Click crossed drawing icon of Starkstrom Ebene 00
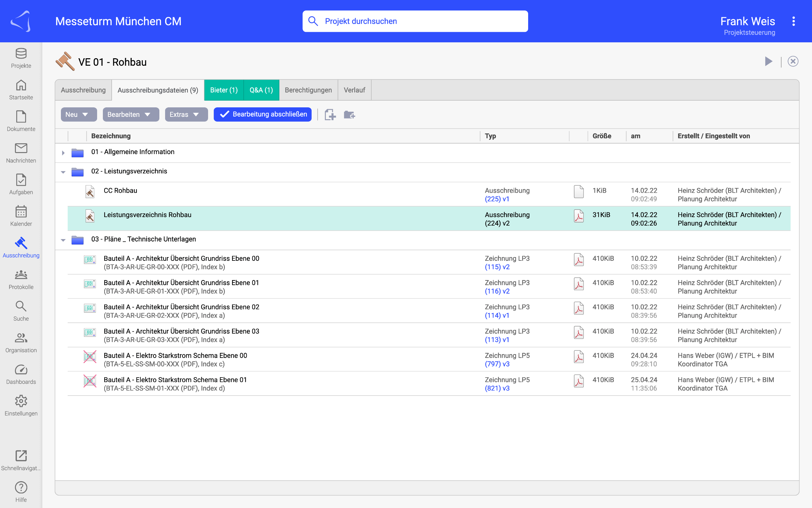The image size is (812, 508). coord(90,356)
